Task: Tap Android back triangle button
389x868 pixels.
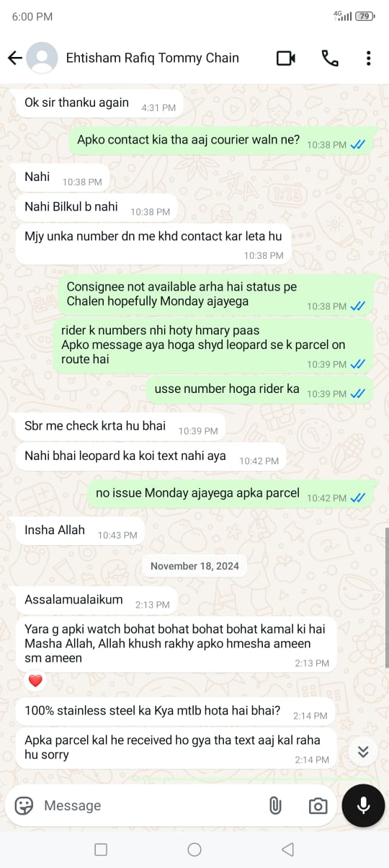Action: tap(287, 849)
